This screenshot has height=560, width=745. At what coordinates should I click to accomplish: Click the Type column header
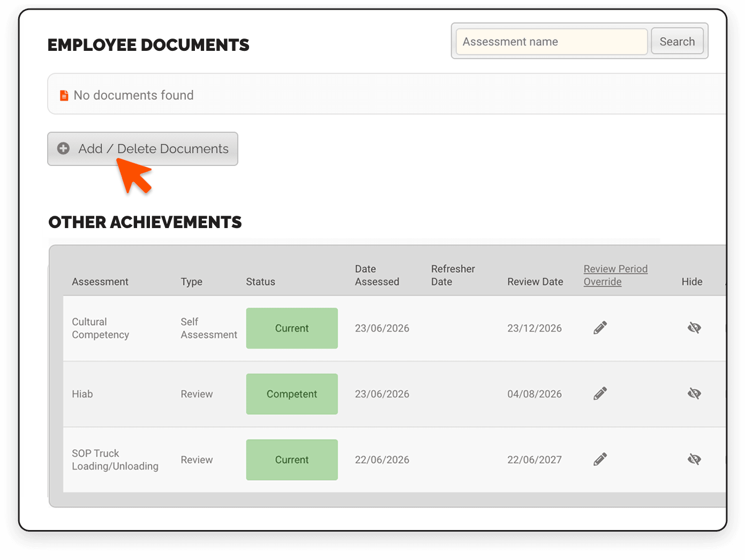coord(192,282)
